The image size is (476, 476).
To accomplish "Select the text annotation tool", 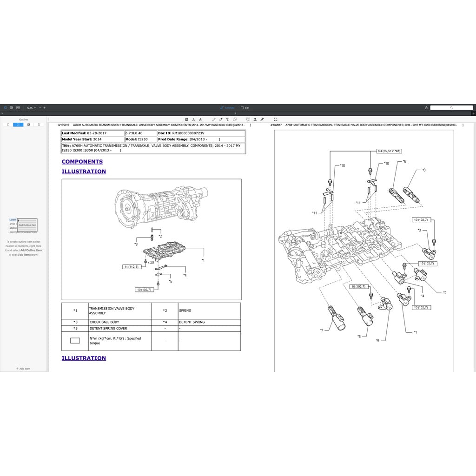I will (228, 119).
